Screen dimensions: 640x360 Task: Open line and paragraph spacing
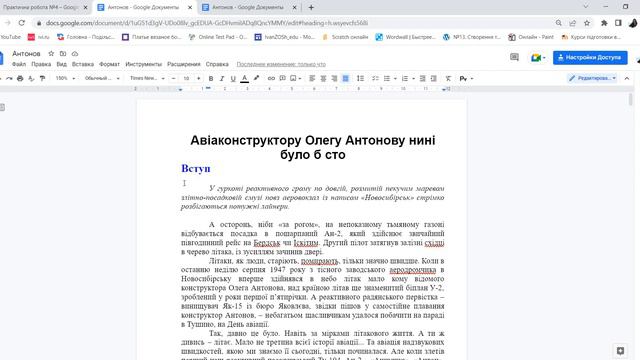(360, 78)
